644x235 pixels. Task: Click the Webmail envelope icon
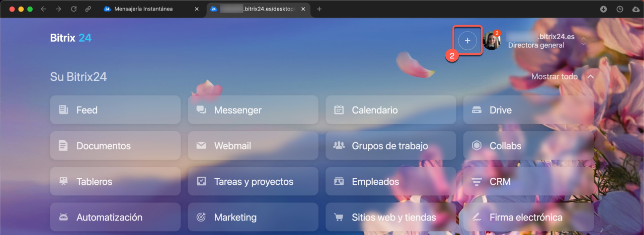[x=201, y=146]
